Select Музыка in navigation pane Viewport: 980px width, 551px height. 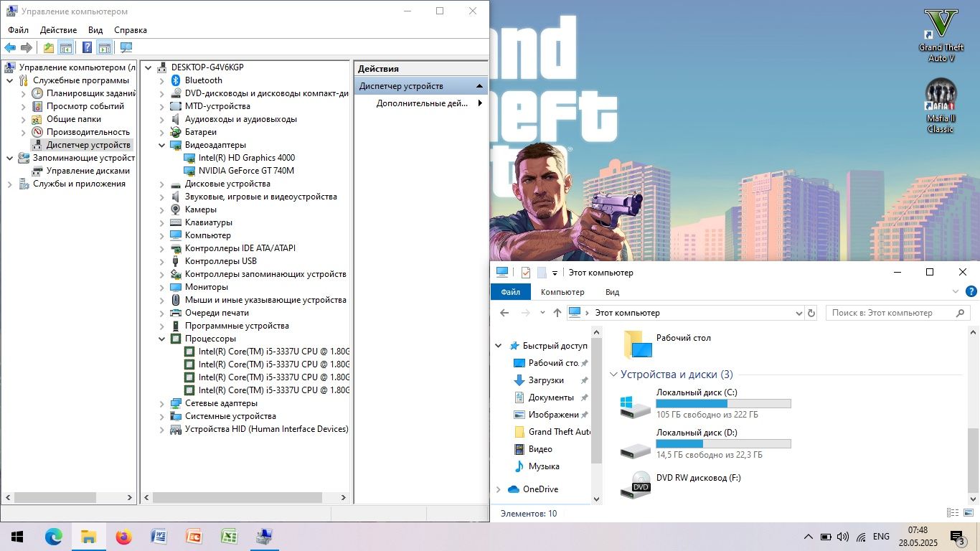544,466
